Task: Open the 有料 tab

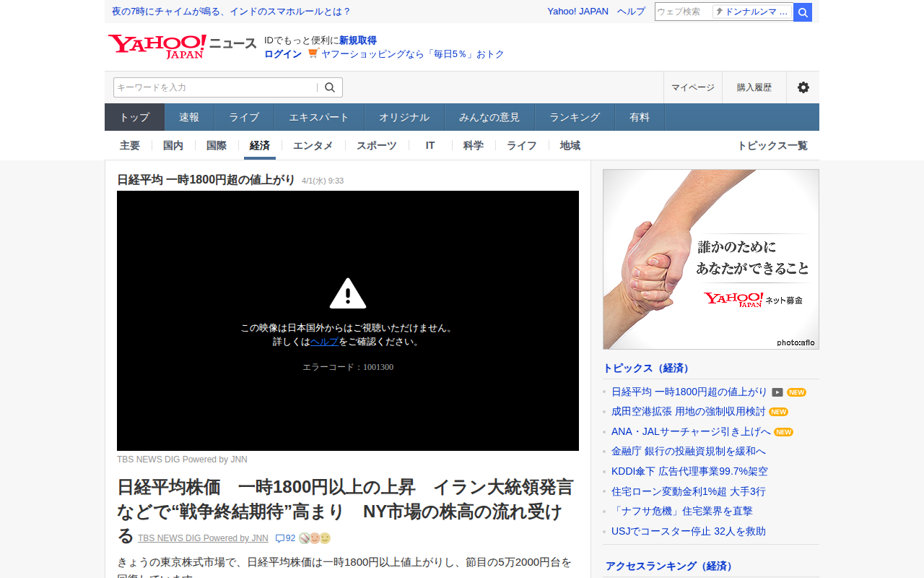Action: click(640, 117)
